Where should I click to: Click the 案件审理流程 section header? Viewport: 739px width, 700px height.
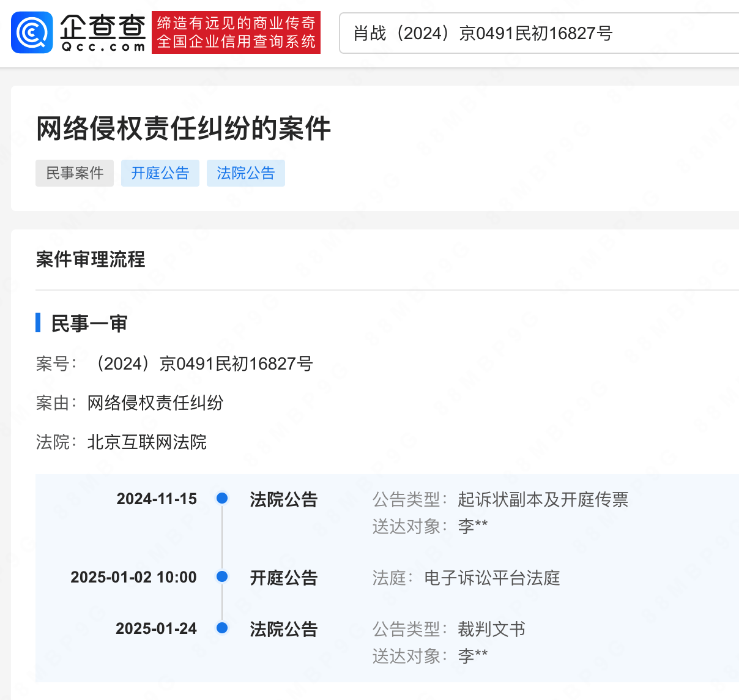91,259
